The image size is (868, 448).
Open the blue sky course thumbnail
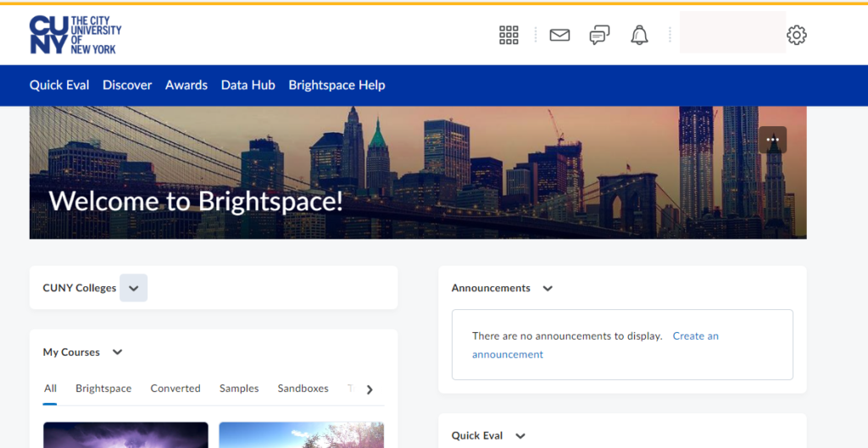pos(301,435)
